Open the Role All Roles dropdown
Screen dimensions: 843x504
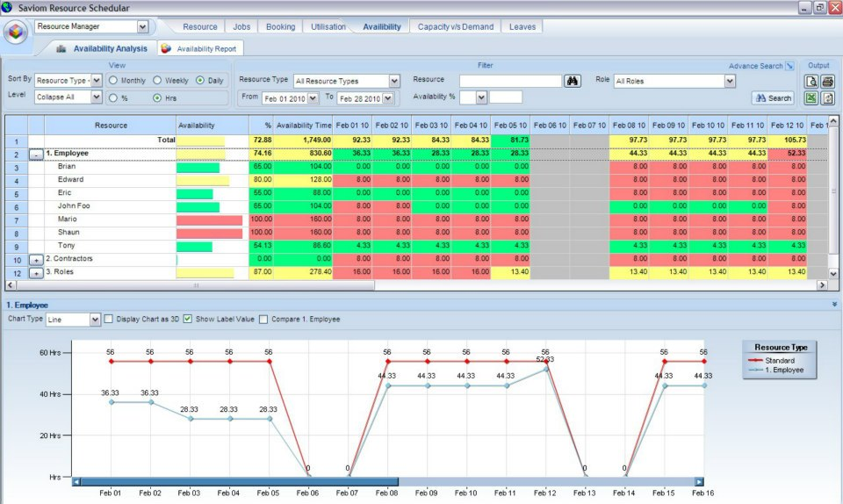click(730, 81)
